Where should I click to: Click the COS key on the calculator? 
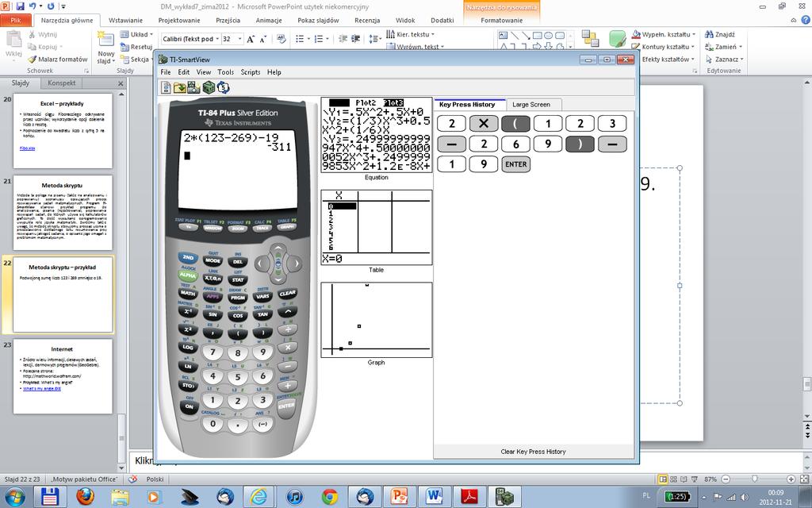tap(238, 316)
